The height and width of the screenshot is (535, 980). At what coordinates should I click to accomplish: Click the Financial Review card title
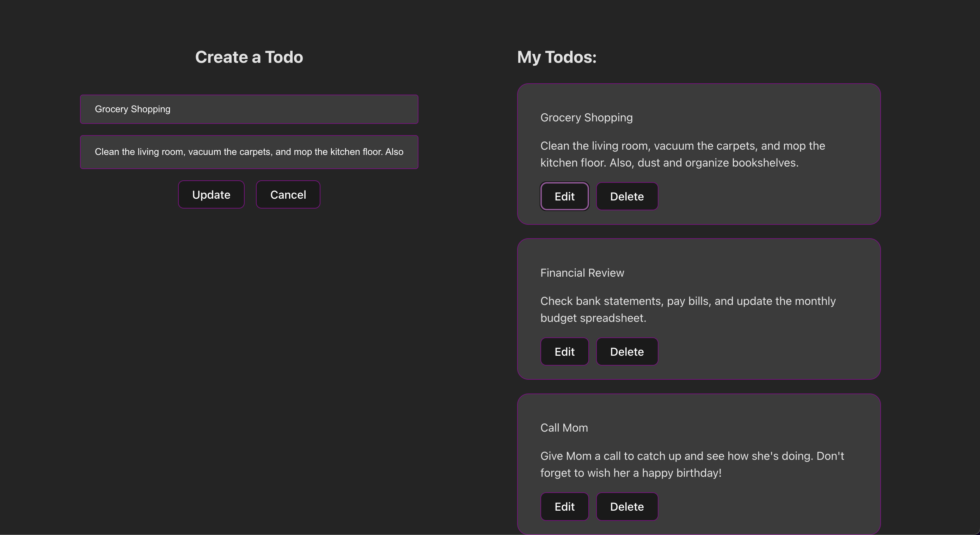click(582, 273)
